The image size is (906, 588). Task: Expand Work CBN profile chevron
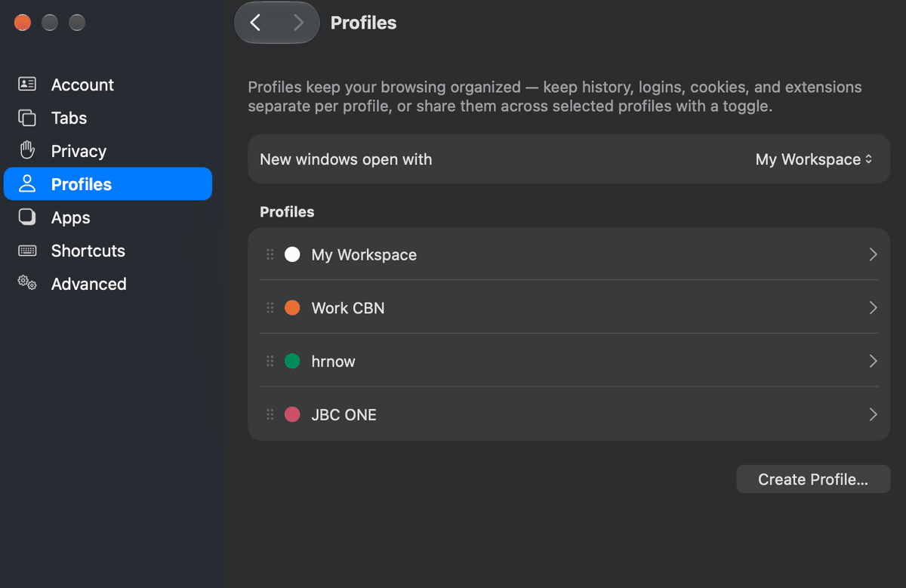(873, 308)
